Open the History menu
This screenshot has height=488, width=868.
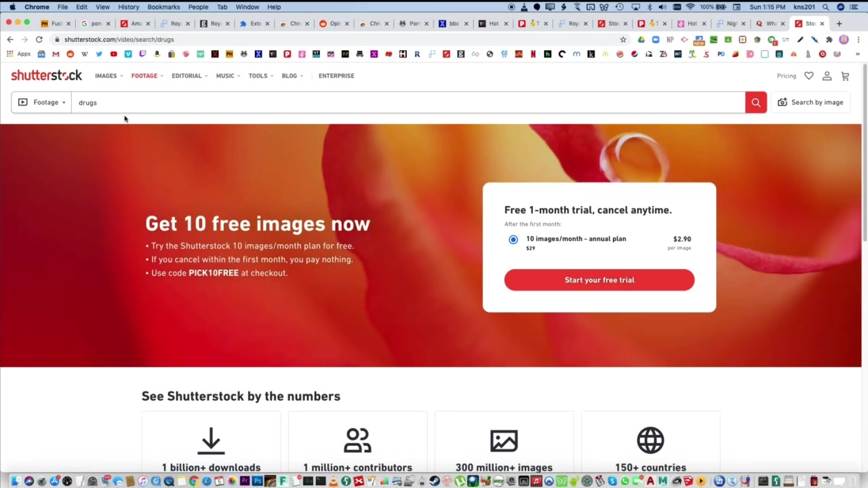[128, 7]
